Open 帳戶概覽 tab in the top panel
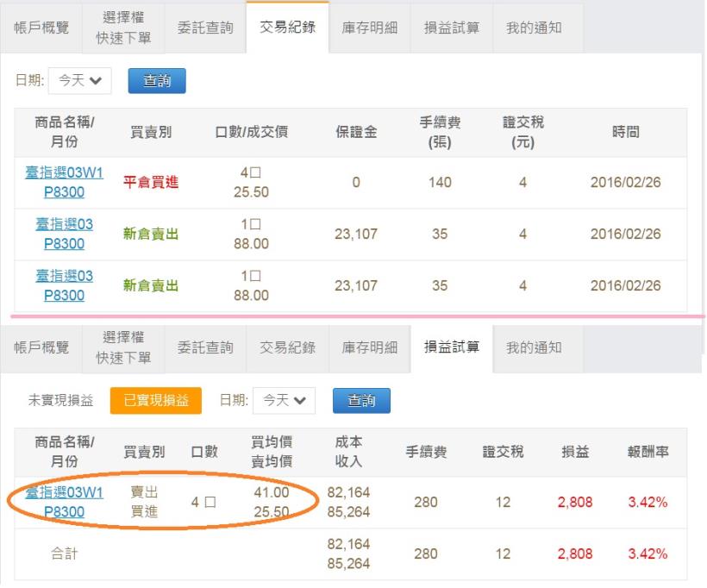Screen dimensions: 707x588 click(41, 28)
